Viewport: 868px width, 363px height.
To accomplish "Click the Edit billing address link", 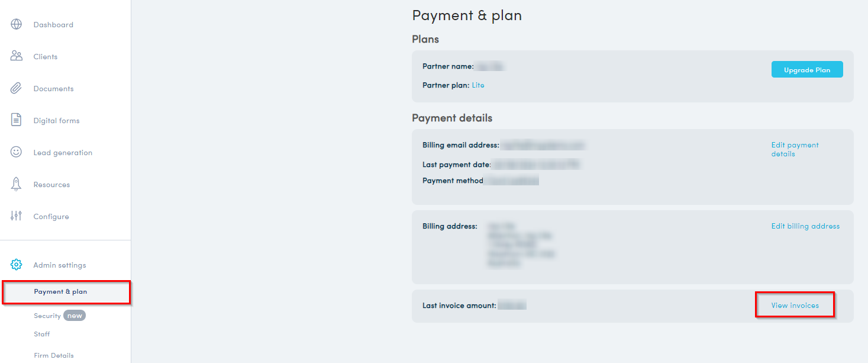I will tap(805, 226).
